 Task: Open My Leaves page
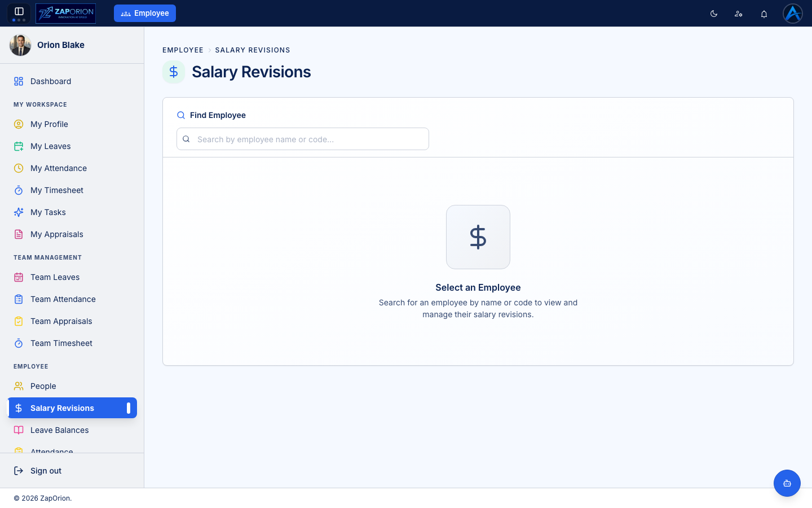pos(72,146)
